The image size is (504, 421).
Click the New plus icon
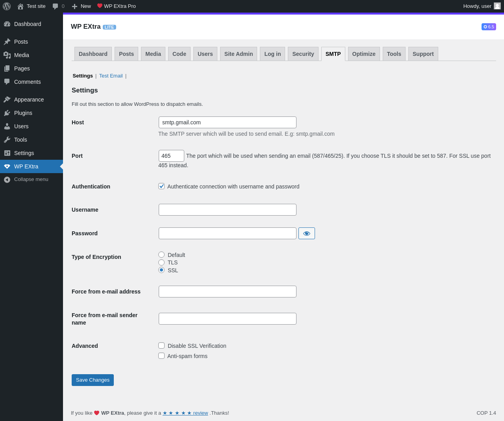(x=74, y=6)
